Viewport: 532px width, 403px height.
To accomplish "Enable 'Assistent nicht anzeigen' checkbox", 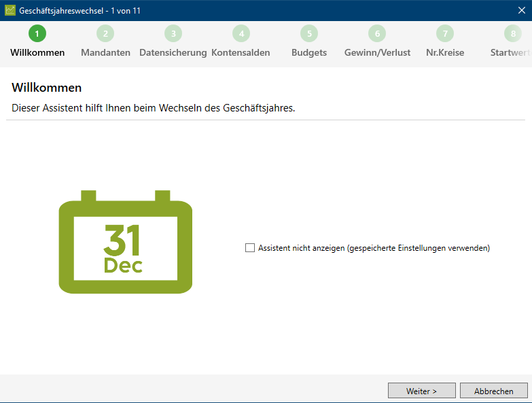I will (x=250, y=248).
